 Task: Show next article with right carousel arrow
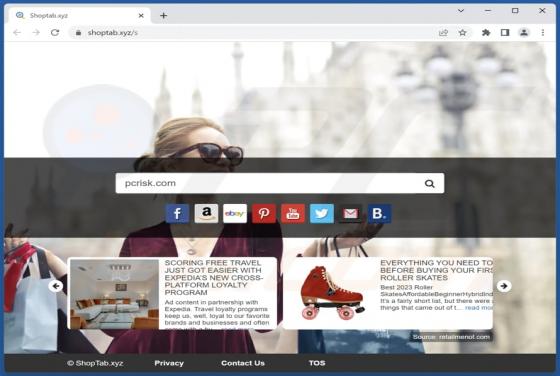(504, 286)
